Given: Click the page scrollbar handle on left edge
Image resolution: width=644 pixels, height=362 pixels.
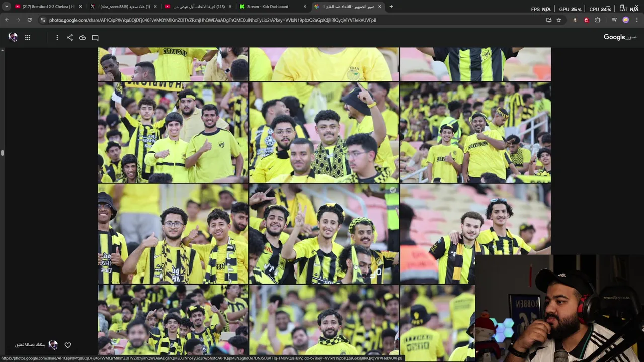Looking at the screenshot, I should pyautogui.click(x=2, y=153).
